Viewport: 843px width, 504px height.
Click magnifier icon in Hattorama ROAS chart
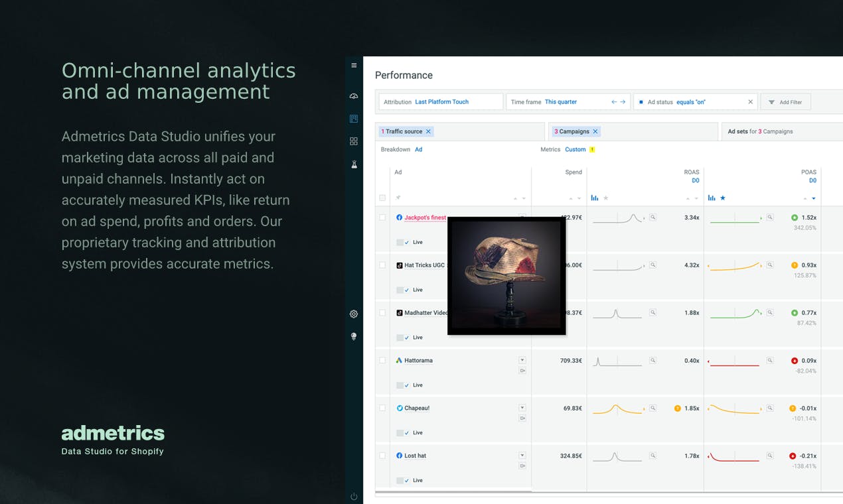(652, 360)
